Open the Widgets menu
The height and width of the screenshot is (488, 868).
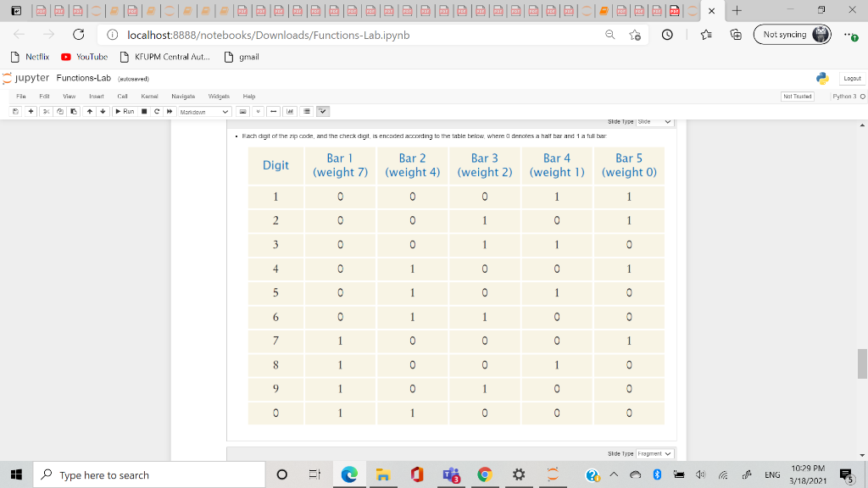pos(219,97)
